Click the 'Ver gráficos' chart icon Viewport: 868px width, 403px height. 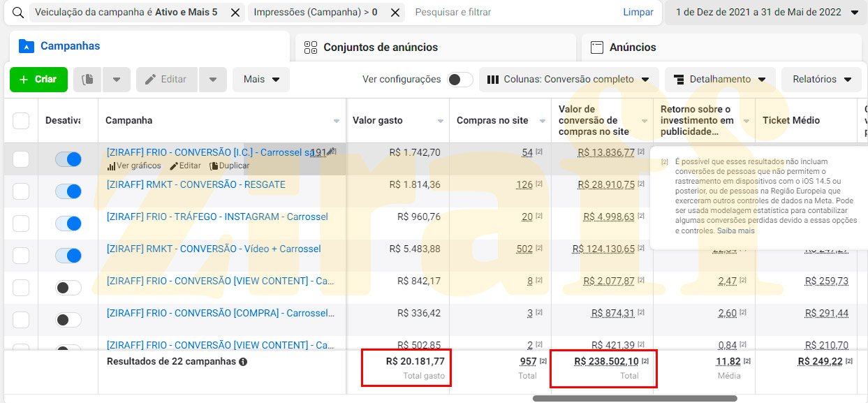(111, 166)
